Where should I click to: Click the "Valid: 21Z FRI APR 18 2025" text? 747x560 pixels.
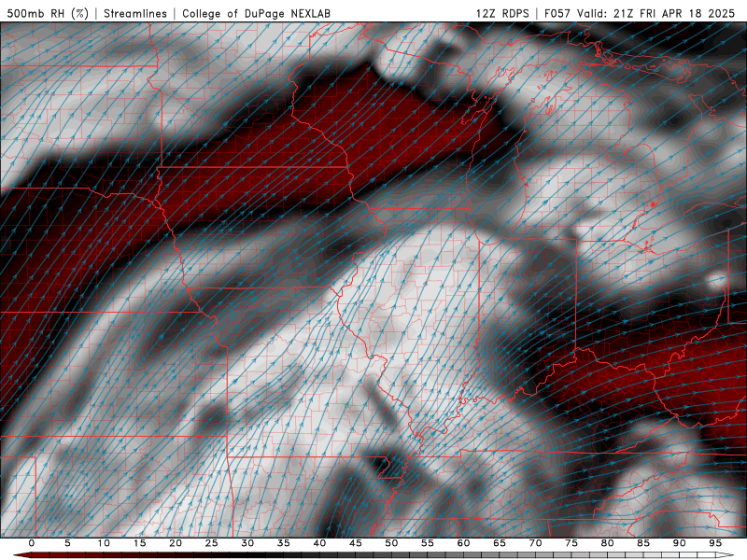(x=656, y=13)
